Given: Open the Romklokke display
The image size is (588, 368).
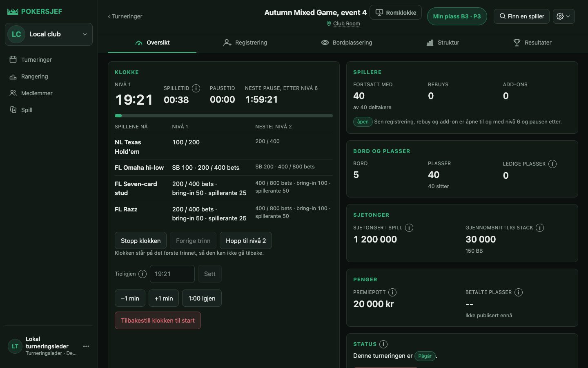Looking at the screenshot, I should pos(396,13).
